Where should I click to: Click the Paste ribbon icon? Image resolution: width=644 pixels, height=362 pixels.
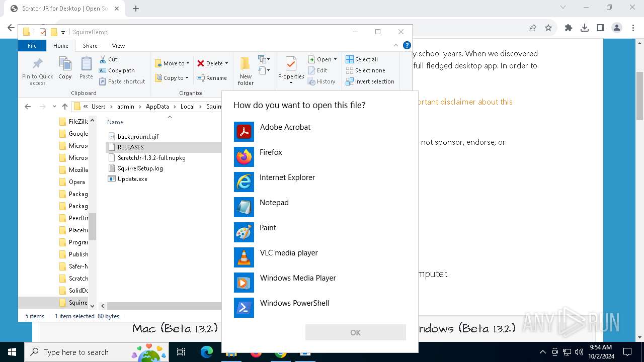click(x=86, y=68)
